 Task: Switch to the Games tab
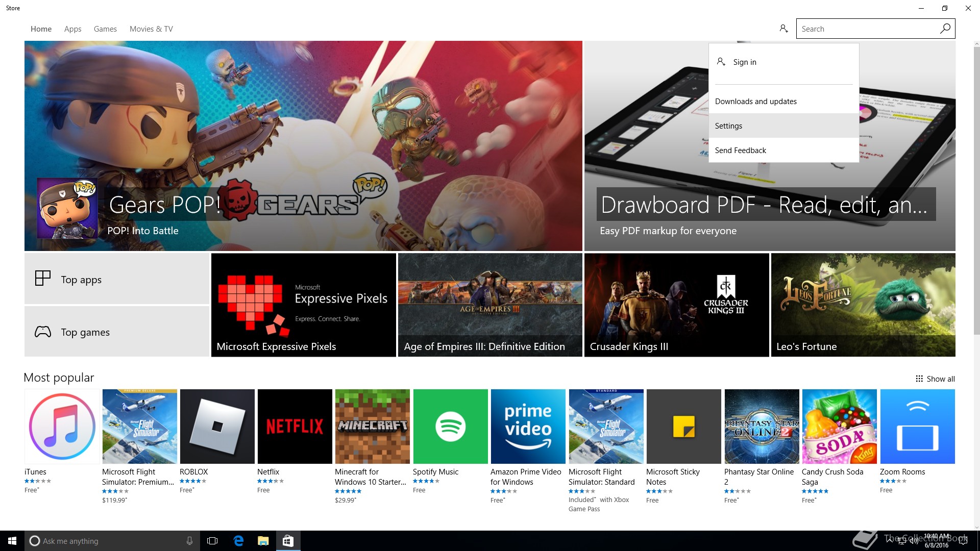[105, 29]
